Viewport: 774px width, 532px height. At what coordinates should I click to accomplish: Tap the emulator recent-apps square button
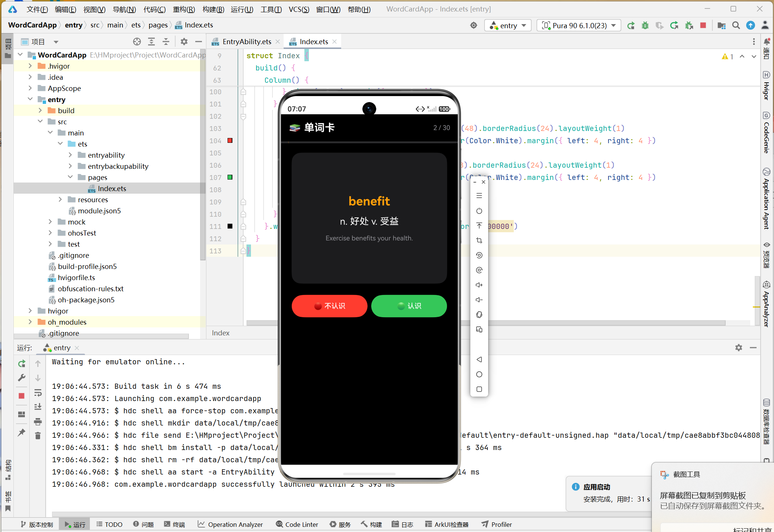click(x=479, y=389)
